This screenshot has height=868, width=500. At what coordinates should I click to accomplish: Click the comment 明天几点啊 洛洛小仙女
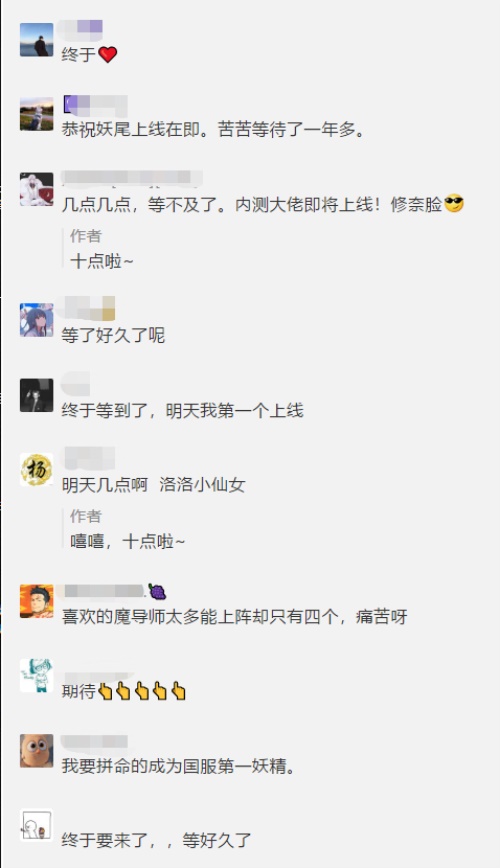(x=153, y=485)
